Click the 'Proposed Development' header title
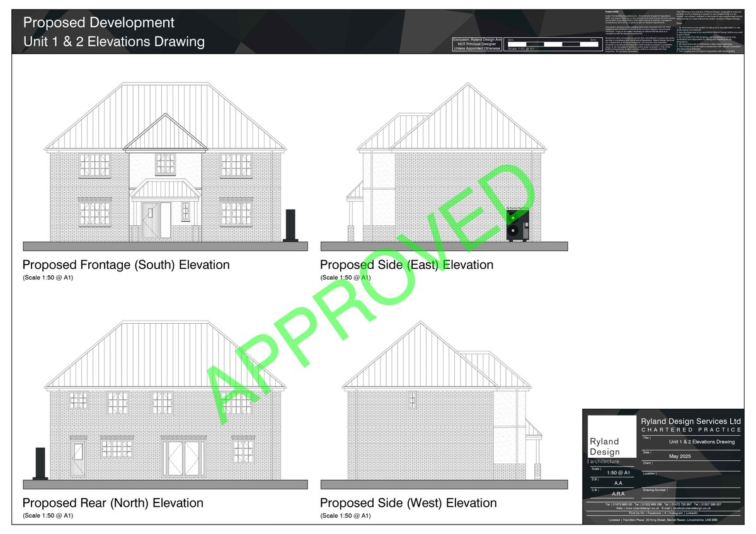 click(99, 23)
